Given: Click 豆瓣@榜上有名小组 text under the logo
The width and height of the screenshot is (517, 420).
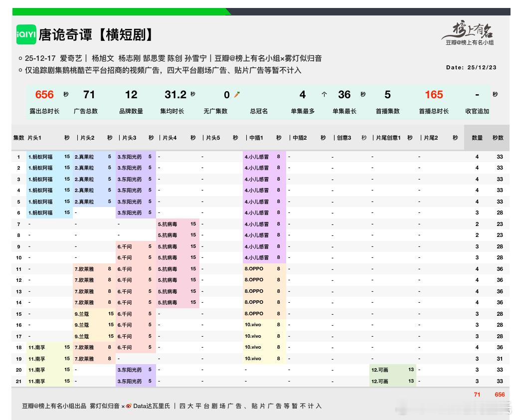Looking at the screenshot, I should (470, 42).
